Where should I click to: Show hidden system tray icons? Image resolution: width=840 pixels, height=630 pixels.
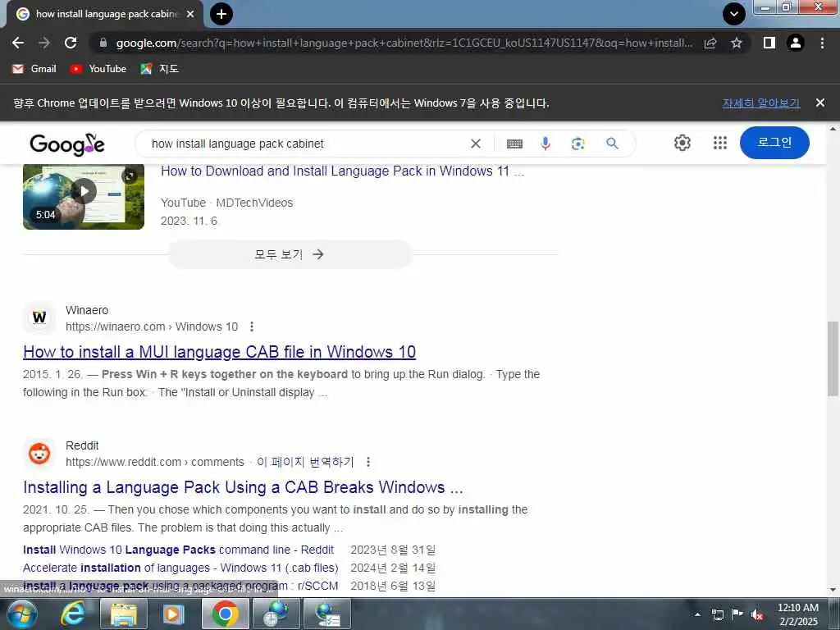click(697, 614)
